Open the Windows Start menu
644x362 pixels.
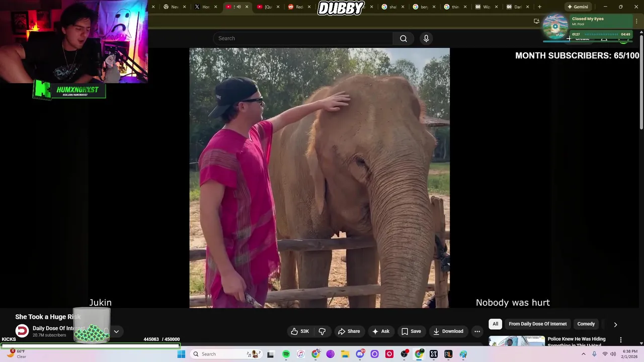[181, 354]
